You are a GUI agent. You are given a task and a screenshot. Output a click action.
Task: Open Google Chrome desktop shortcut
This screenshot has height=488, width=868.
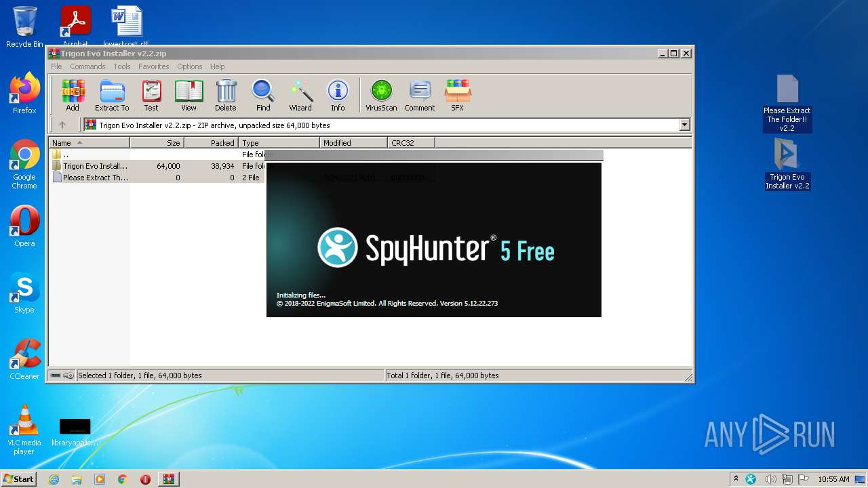(x=24, y=164)
